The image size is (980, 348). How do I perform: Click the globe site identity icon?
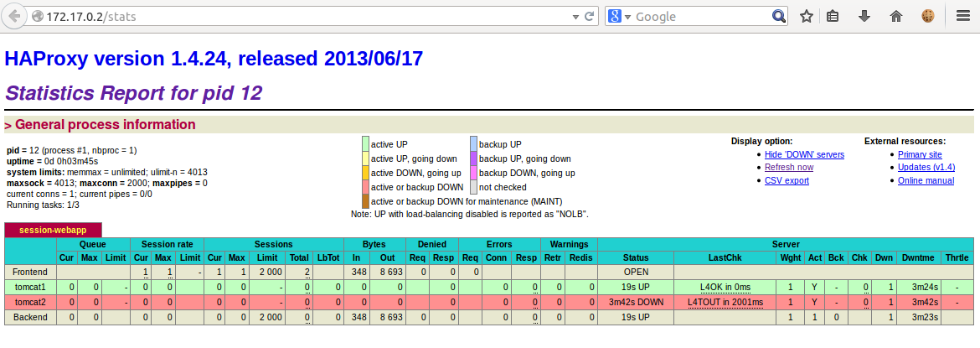click(x=38, y=17)
